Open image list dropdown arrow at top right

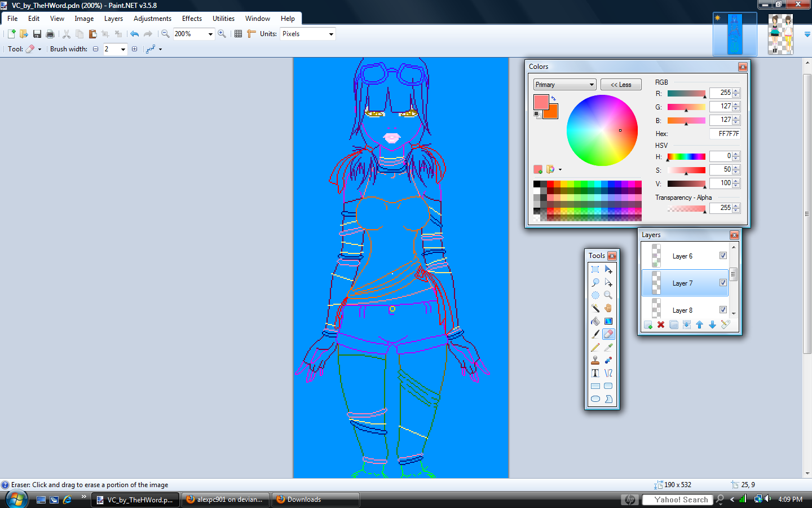pyautogui.click(x=807, y=34)
